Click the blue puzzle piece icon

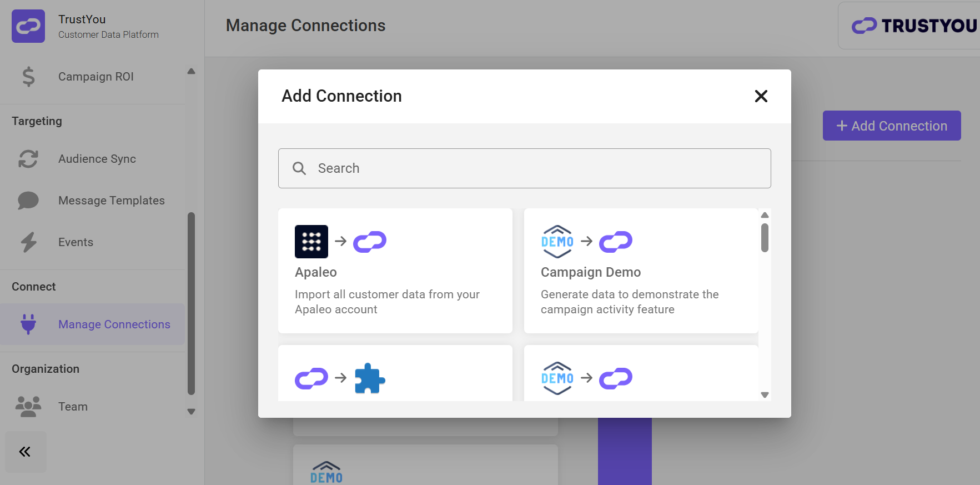tap(370, 378)
